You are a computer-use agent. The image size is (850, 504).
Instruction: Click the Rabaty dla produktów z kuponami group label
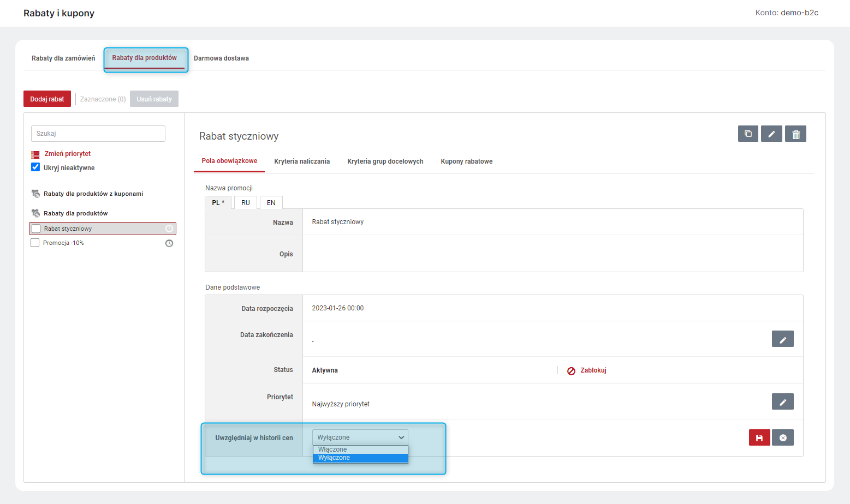click(x=93, y=194)
